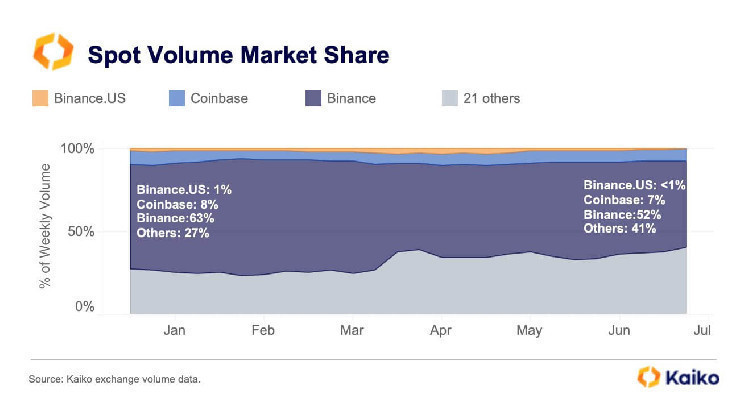Click the Kaiko exchange volume data source text
This screenshot has height=407, width=745.
(x=125, y=379)
